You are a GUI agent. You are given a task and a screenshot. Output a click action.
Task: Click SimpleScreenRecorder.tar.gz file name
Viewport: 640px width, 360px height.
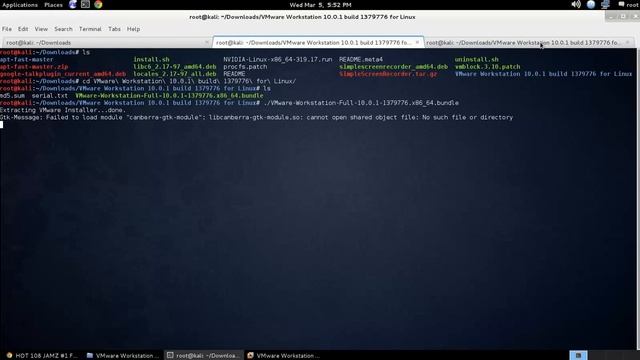pyautogui.click(x=388, y=74)
